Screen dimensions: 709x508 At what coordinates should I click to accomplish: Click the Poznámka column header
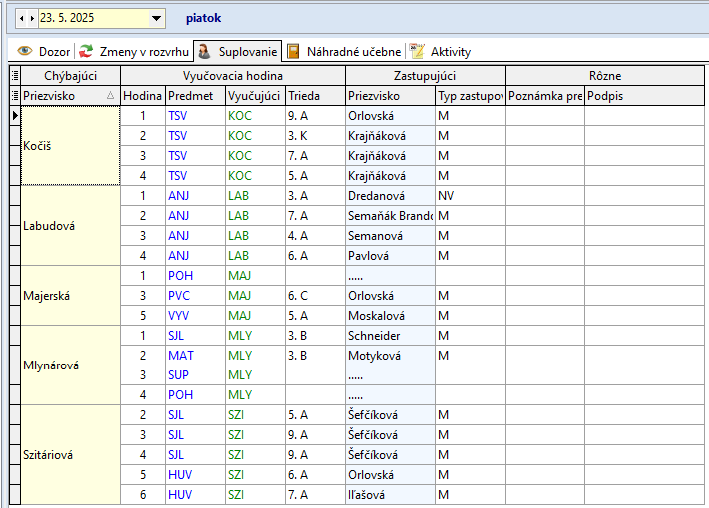tap(545, 95)
